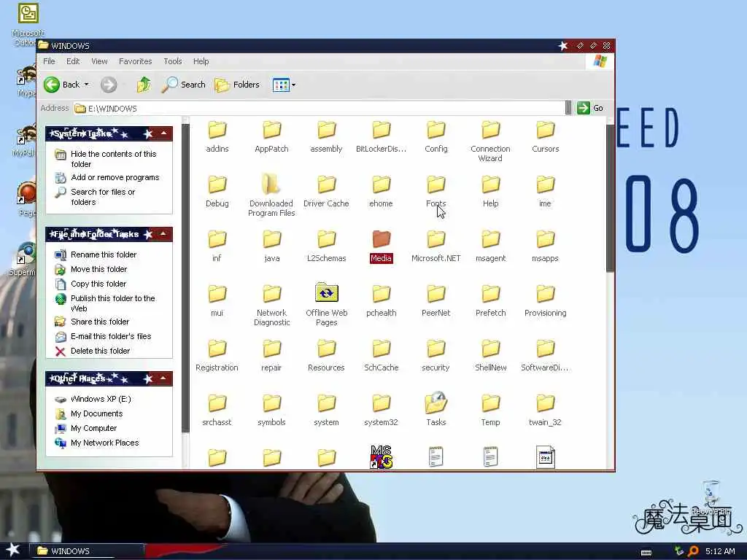Select the Config folder

pyautogui.click(x=436, y=136)
